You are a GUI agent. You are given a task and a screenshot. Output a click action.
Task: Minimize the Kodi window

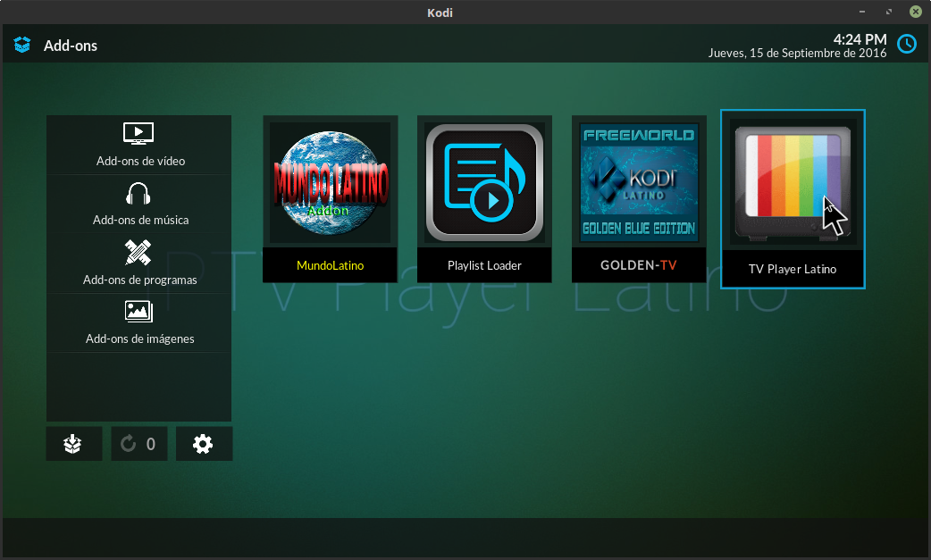[862, 12]
